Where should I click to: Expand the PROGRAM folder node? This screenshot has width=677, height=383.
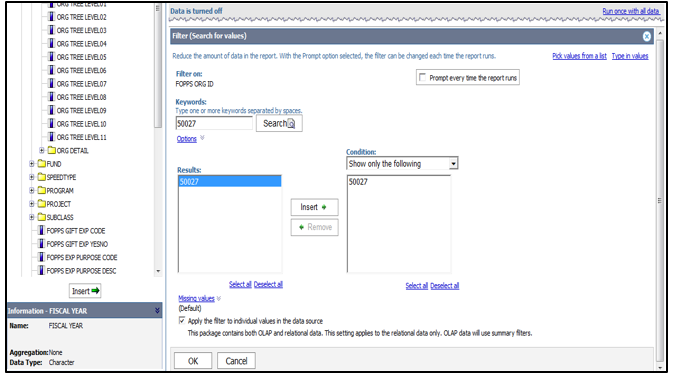click(32, 191)
